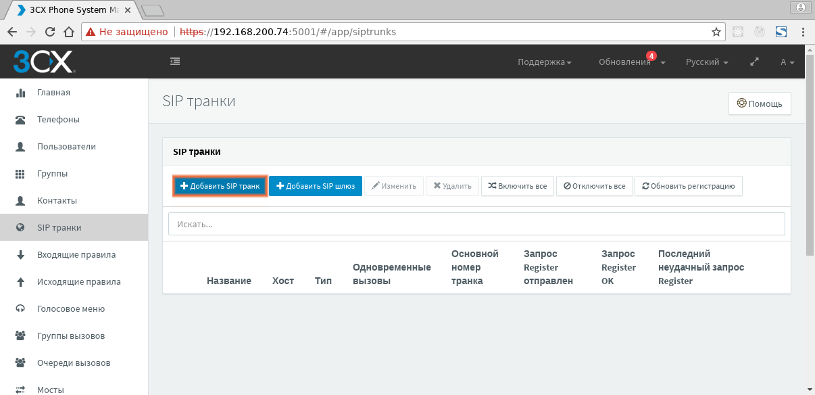Screen dimensions: 815x395
Task: Click the fullscreen expand arrows icon
Action: [x=755, y=62]
